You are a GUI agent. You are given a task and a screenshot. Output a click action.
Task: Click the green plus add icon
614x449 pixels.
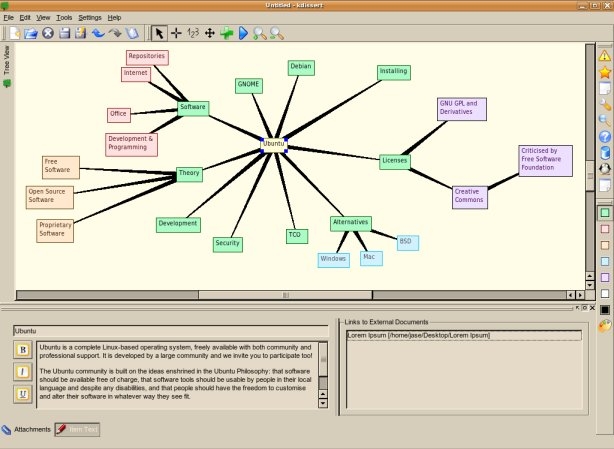tap(226, 33)
